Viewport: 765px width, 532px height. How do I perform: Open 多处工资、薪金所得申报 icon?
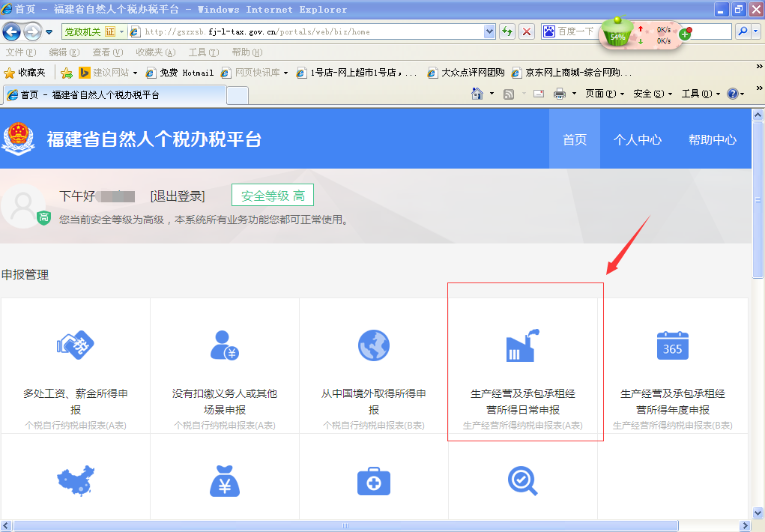[75, 345]
